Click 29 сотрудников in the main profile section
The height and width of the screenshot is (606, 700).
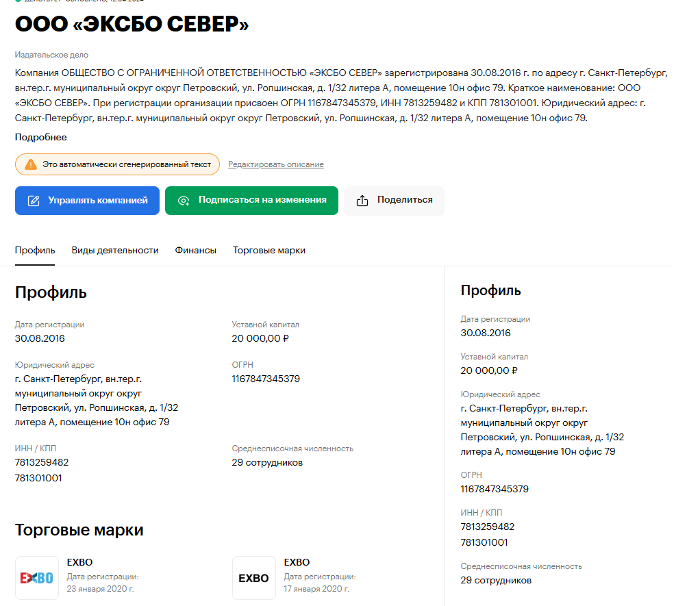click(267, 462)
